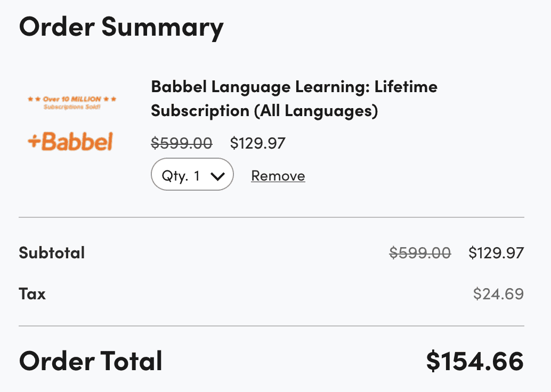The height and width of the screenshot is (392, 551).
Task: Open the Qty. 1 quantity dropdown
Action: coord(192,175)
